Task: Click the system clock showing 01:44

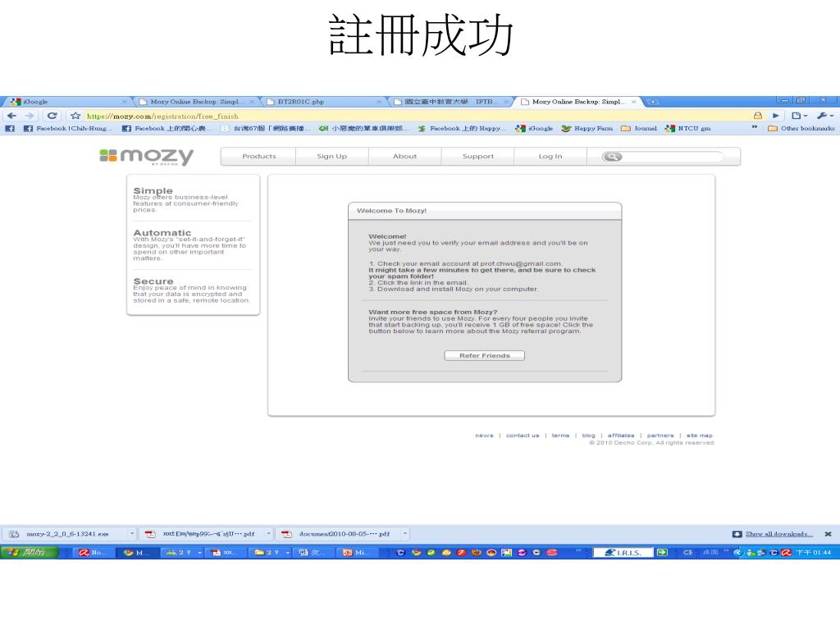Action: tap(813, 552)
